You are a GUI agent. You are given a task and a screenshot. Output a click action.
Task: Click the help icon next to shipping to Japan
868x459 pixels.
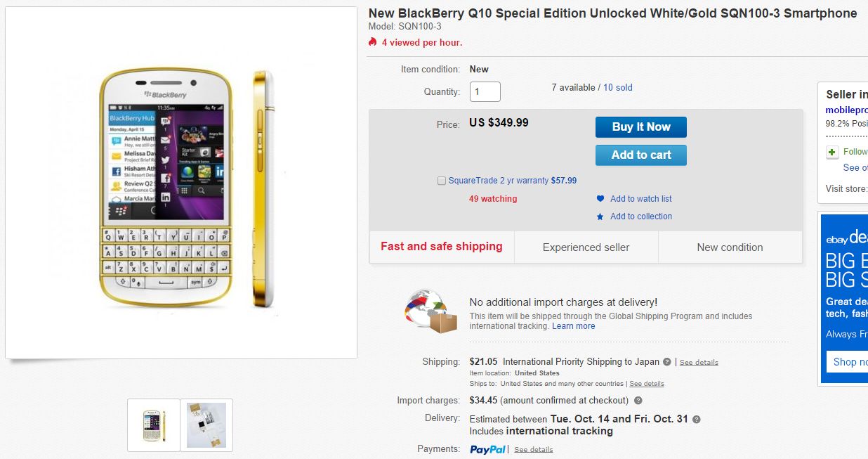(666, 362)
